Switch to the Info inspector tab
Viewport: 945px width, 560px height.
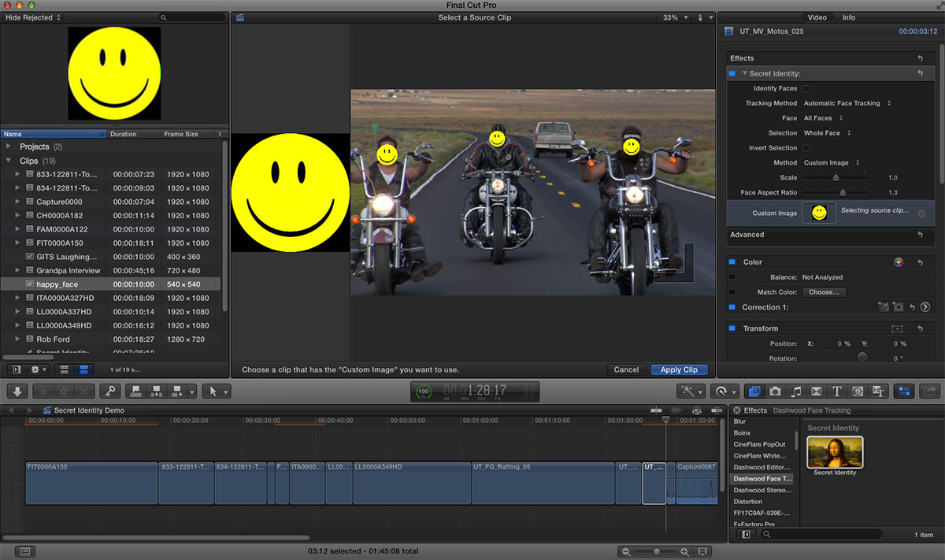tap(849, 17)
